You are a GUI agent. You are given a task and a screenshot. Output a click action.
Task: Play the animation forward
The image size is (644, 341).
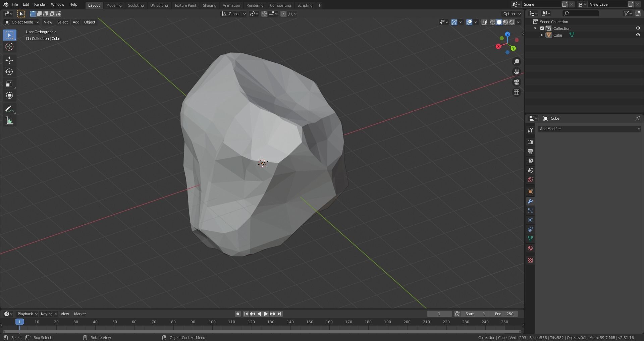tap(266, 314)
